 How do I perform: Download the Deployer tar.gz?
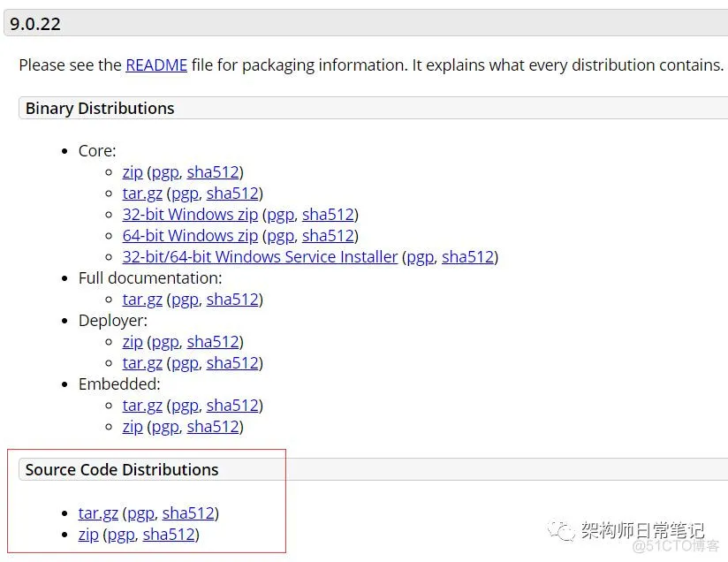click(x=142, y=363)
